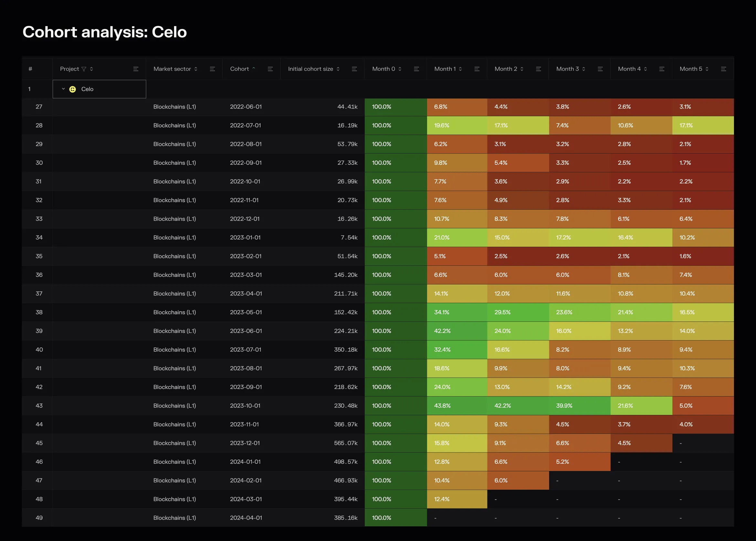This screenshot has height=541, width=756.
Task: Select the 5.0% Month 5 cell
Action: tap(703, 406)
